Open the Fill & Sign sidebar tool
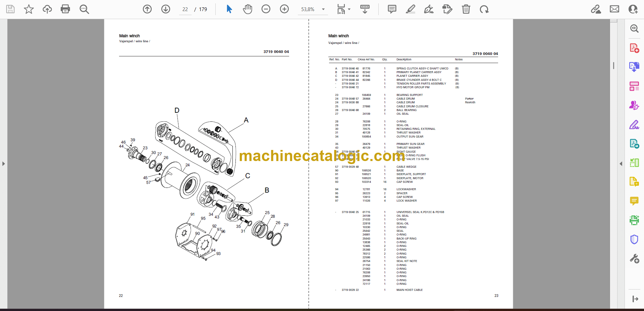644x311 pixels. point(634,125)
